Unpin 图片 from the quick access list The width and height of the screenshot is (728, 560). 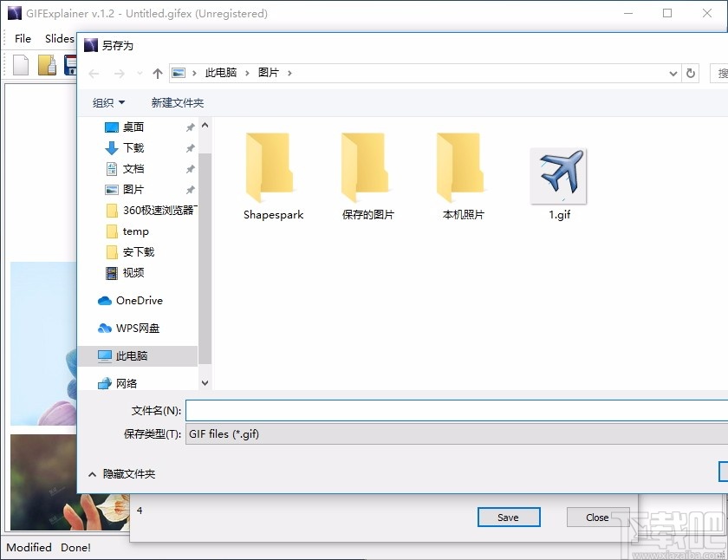[192, 189]
